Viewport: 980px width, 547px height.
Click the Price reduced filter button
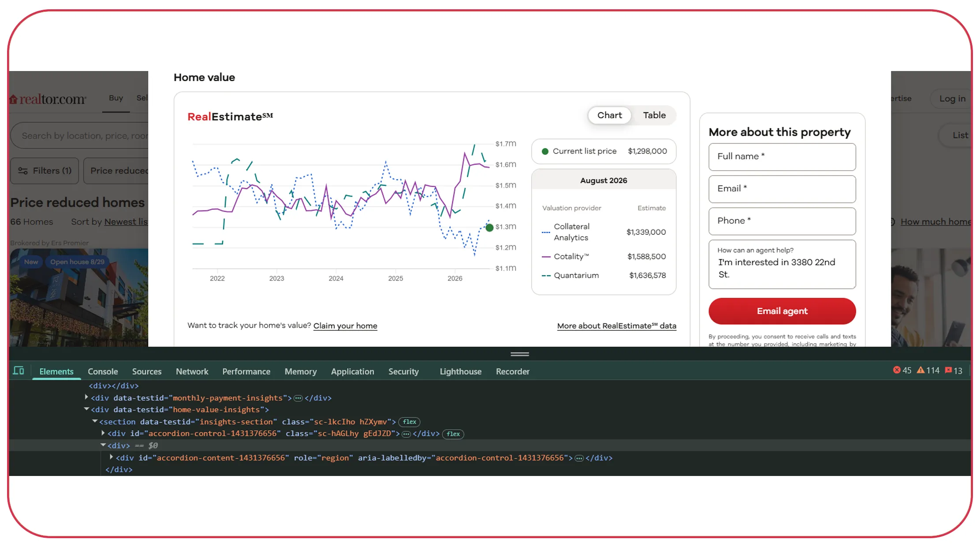[x=117, y=171]
